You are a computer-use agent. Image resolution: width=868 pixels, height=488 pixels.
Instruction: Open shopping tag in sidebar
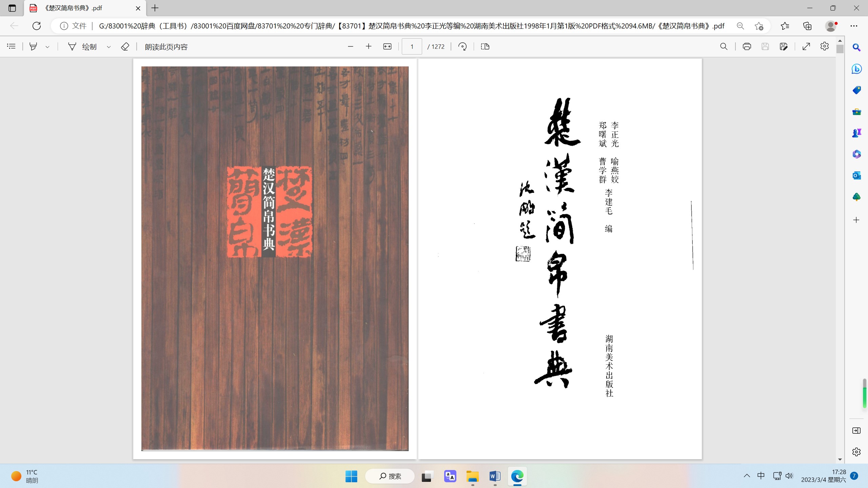[856, 90]
